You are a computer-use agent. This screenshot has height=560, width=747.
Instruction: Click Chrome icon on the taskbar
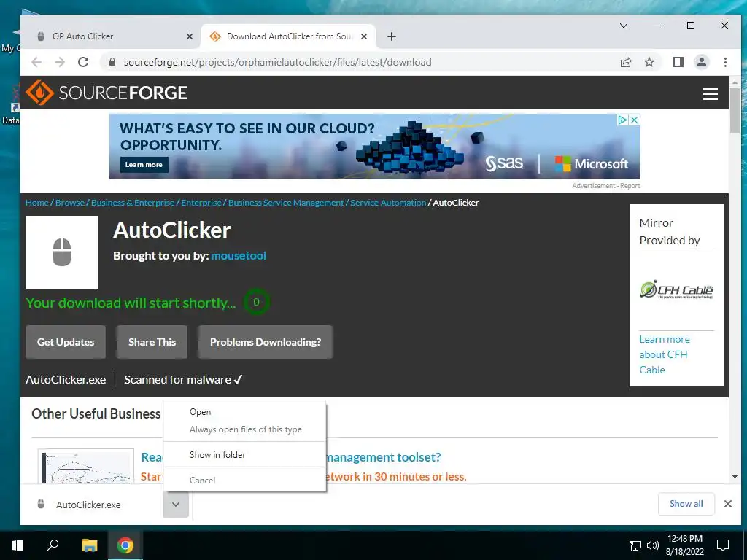125,545
